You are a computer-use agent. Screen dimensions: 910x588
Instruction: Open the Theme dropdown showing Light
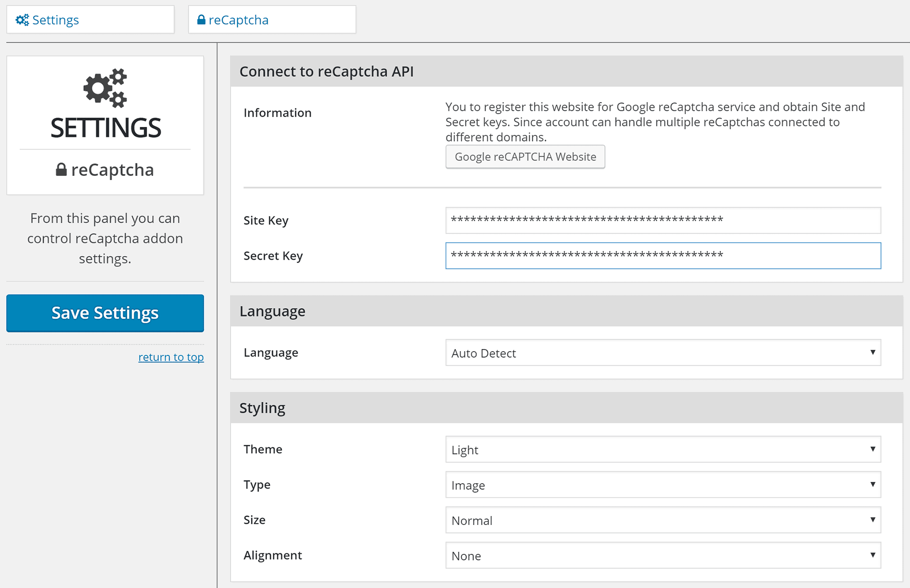[663, 449]
